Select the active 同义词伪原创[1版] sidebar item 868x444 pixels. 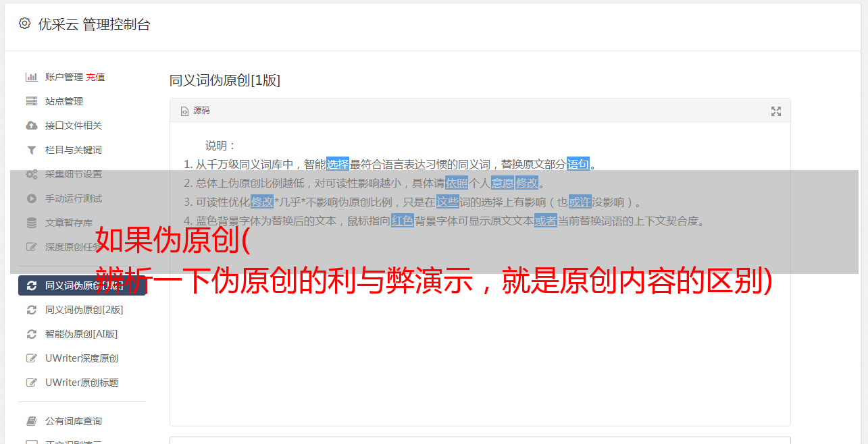tap(82, 285)
